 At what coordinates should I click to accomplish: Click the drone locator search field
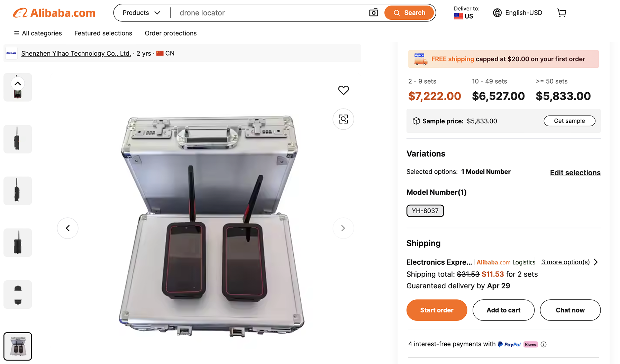270,13
